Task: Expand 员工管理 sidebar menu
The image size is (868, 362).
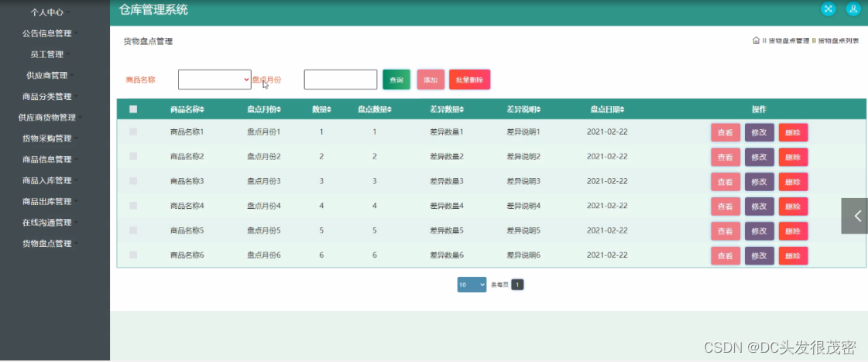Action: point(47,54)
